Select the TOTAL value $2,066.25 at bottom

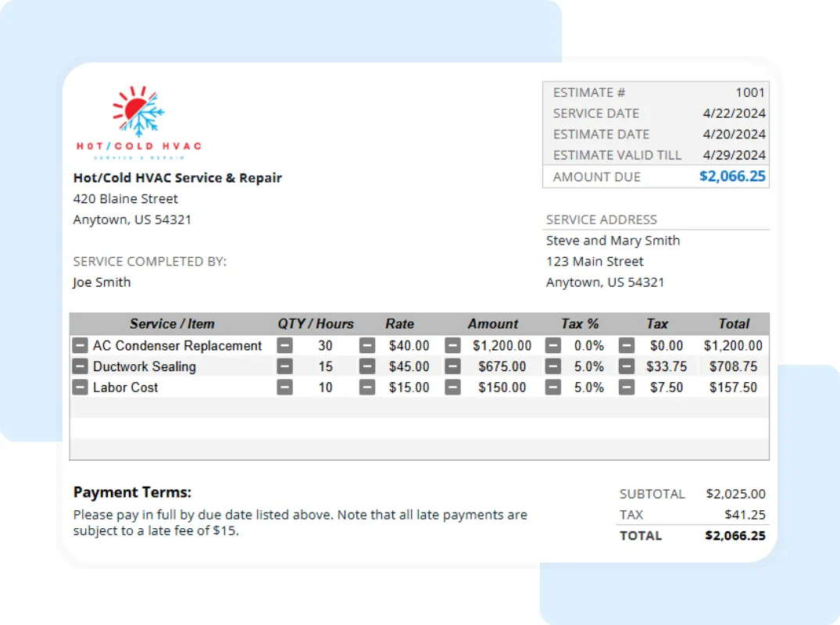coord(735,536)
